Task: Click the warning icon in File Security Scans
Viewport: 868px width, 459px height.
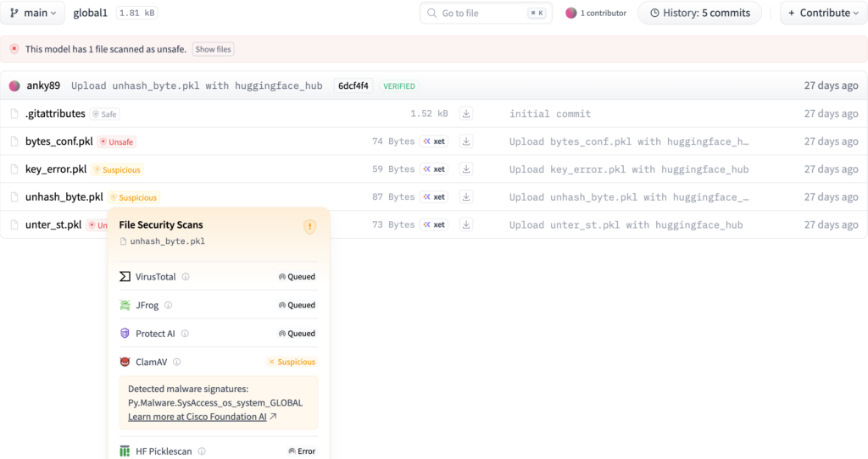Action: (309, 226)
